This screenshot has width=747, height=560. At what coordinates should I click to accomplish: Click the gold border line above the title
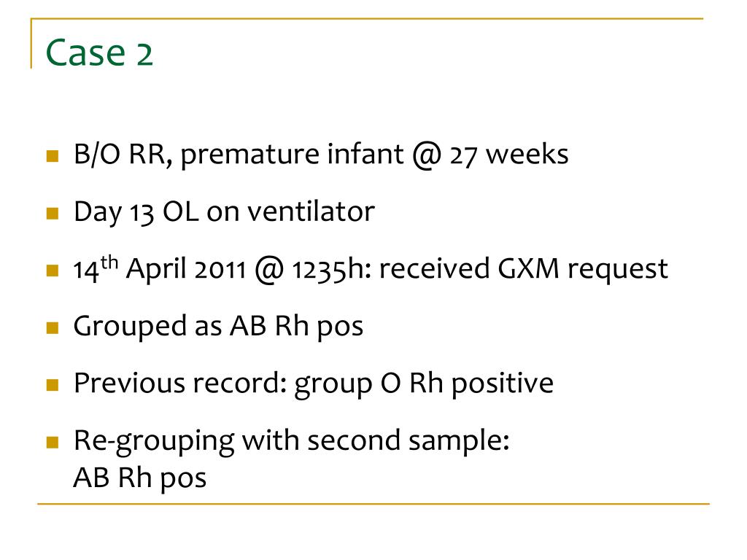(367, 18)
